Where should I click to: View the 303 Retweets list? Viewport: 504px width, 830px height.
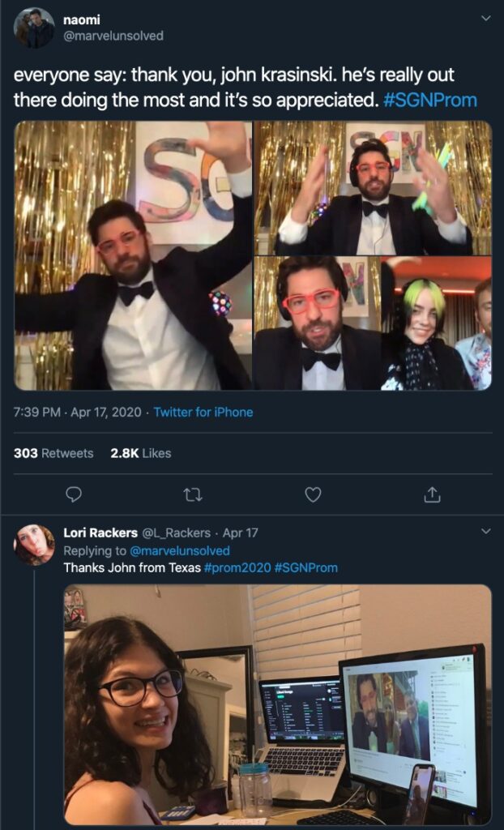(53, 453)
